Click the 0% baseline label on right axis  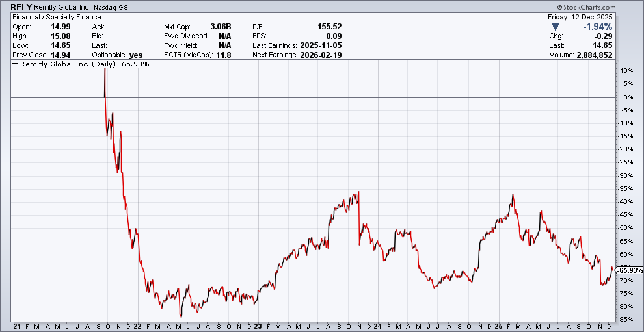coord(626,97)
